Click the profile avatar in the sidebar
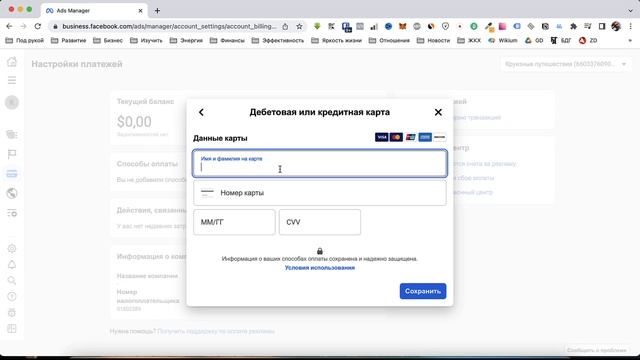 tap(12, 102)
